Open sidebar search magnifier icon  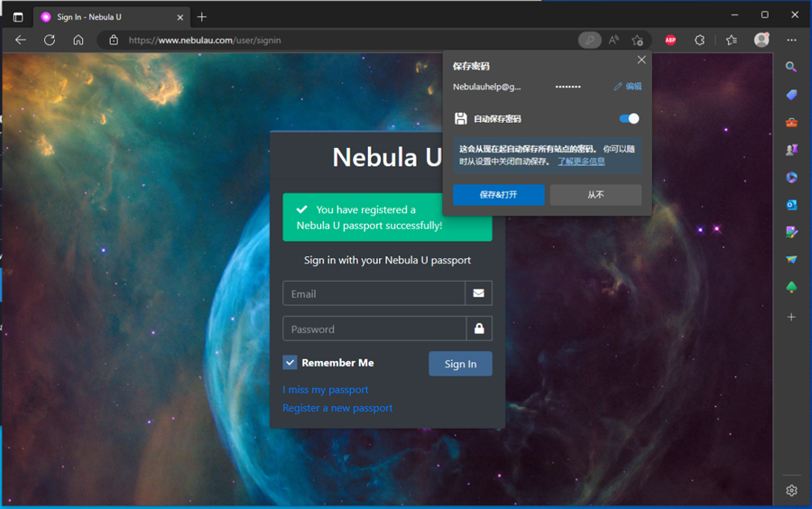pyautogui.click(x=791, y=67)
